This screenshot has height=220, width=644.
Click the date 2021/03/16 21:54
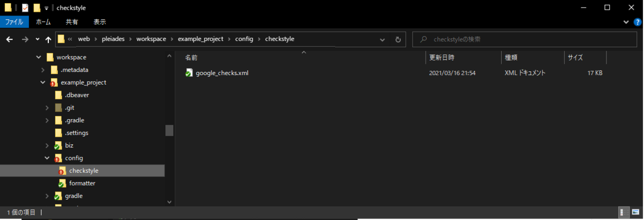[452, 72]
